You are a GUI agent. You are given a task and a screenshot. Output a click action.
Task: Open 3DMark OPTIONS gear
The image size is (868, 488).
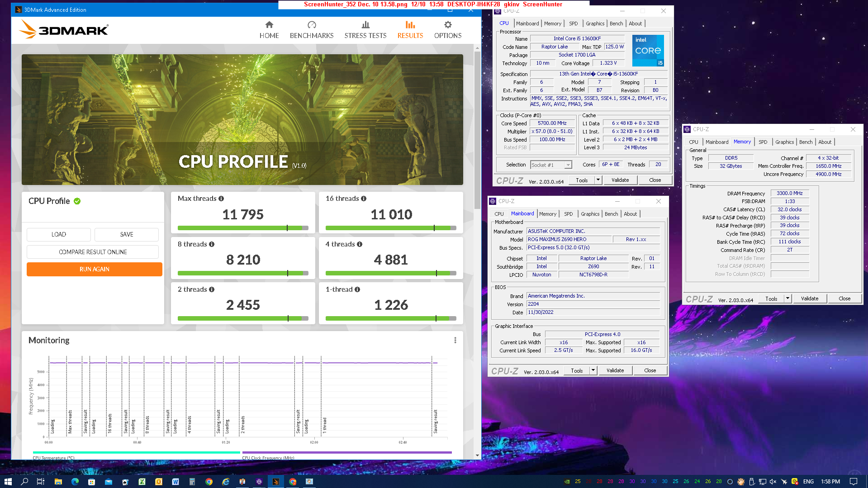pos(448,30)
